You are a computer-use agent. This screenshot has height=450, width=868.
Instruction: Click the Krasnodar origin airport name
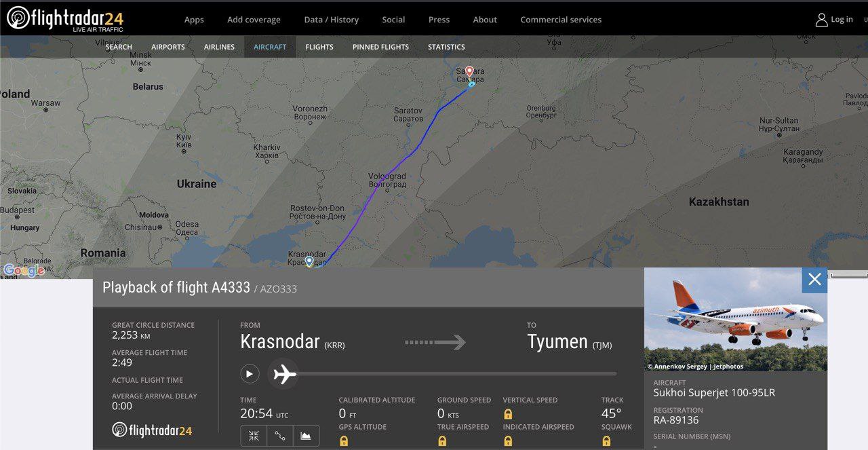pyautogui.click(x=280, y=341)
